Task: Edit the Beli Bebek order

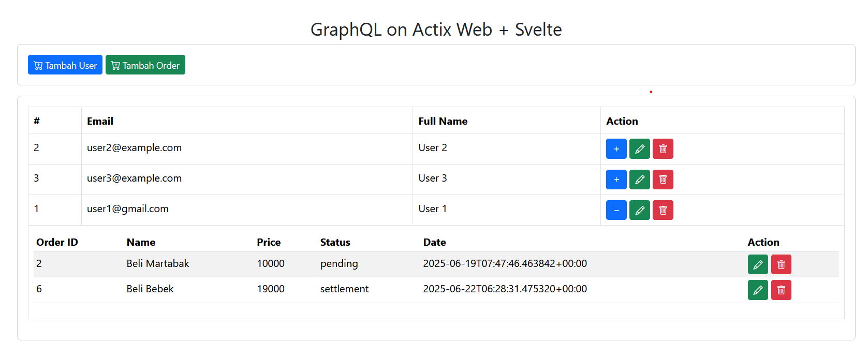Action: (x=758, y=290)
